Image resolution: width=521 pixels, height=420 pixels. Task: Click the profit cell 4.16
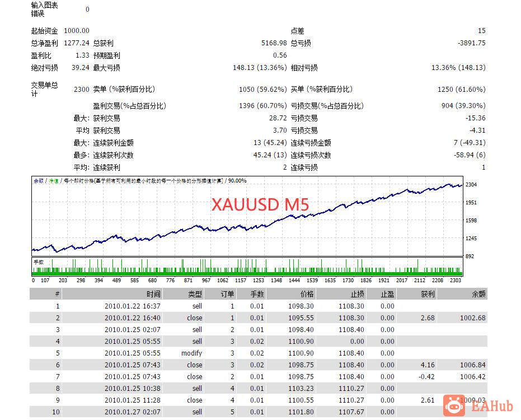pyautogui.click(x=428, y=365)
